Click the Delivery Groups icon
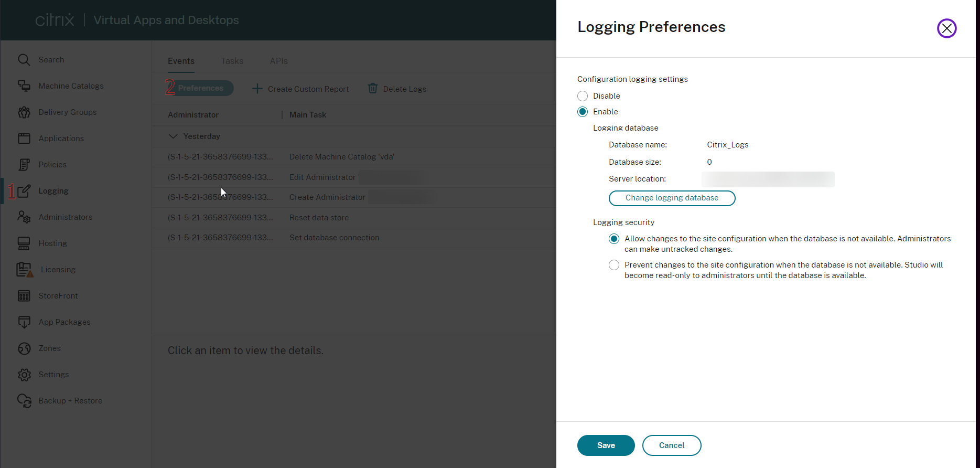 24,112
